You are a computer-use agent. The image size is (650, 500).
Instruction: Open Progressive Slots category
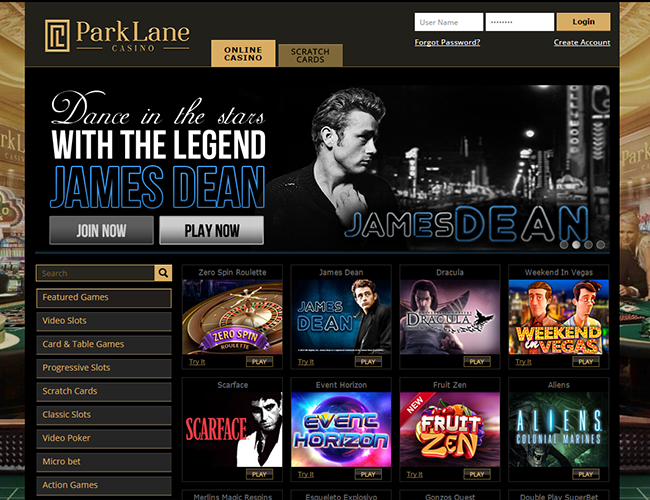(x=104, y=368)
